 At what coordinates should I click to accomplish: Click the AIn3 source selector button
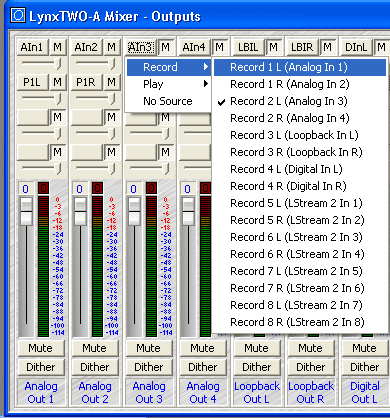coord(140,47)
